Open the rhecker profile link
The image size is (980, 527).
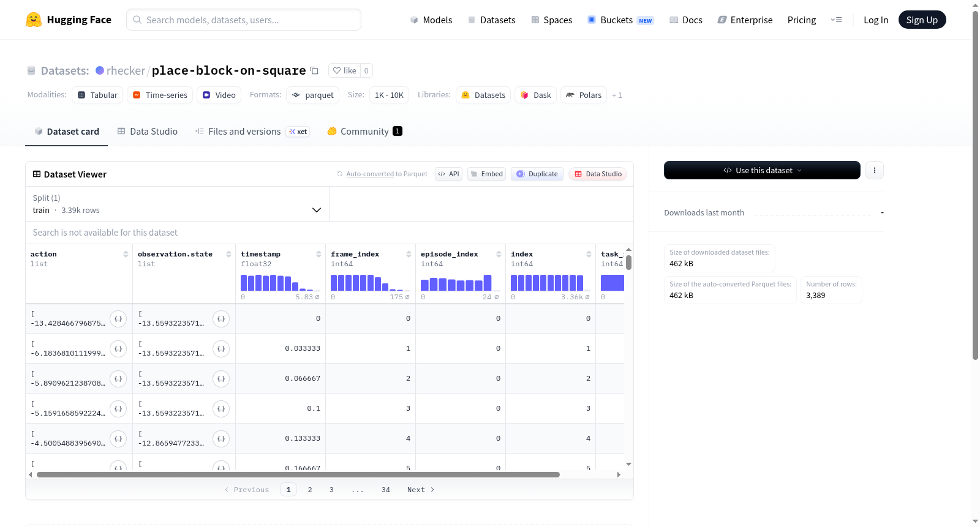tap(126, 70)
